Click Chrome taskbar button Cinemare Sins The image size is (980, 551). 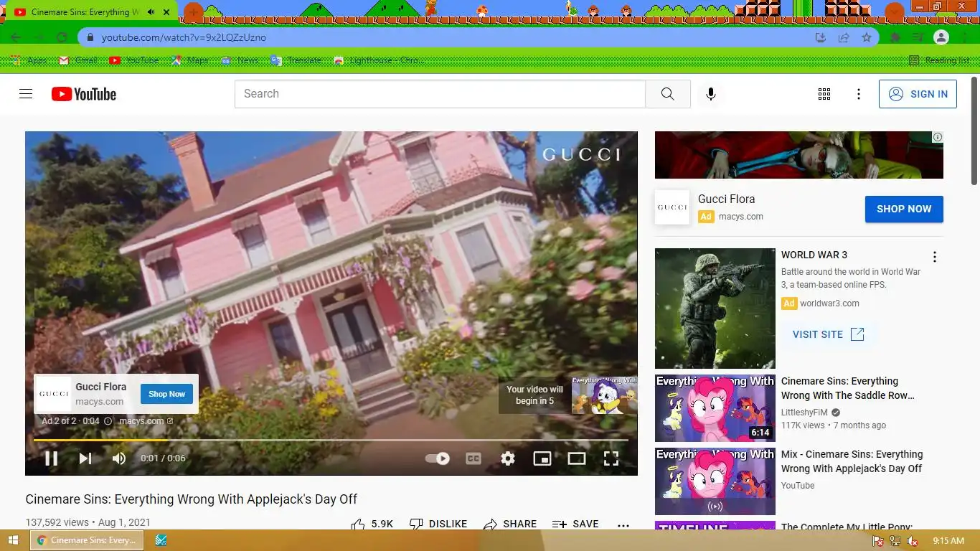[x=87, y=540]
